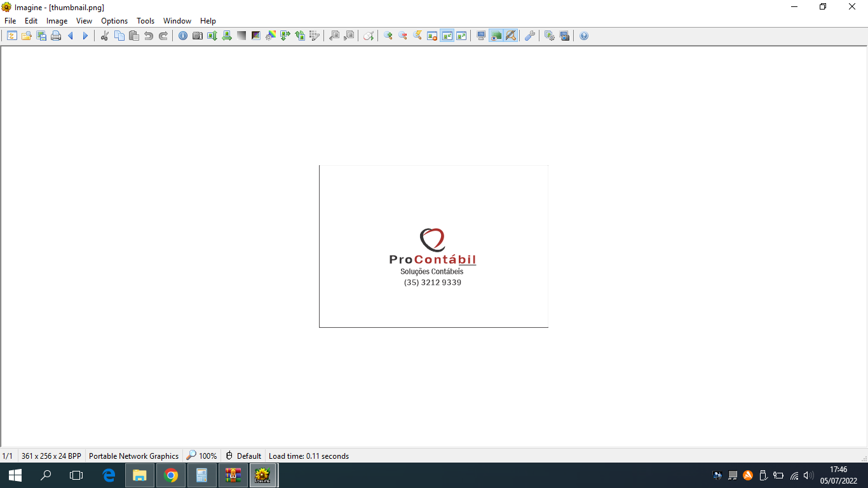Click 'Portable Network Graphics' status text
The height and width of the screenshot is (488, 868).
coord(134,456)
